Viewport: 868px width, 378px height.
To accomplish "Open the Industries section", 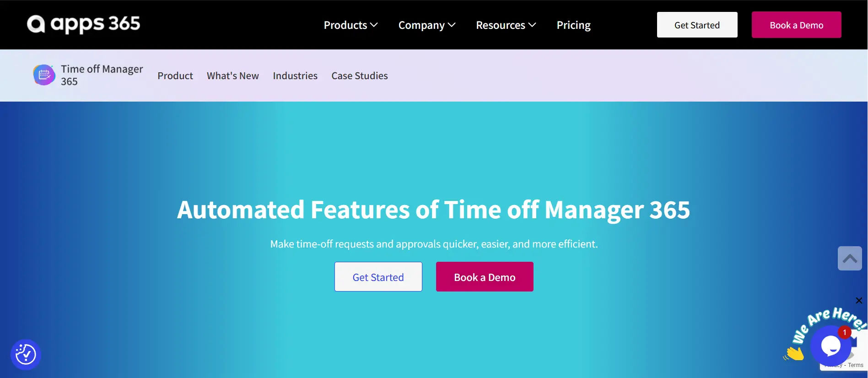I will point(295,76).
